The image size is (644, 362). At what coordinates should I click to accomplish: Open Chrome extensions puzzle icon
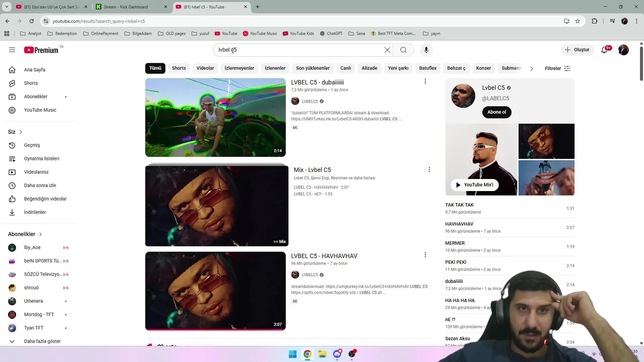point(595,21)
